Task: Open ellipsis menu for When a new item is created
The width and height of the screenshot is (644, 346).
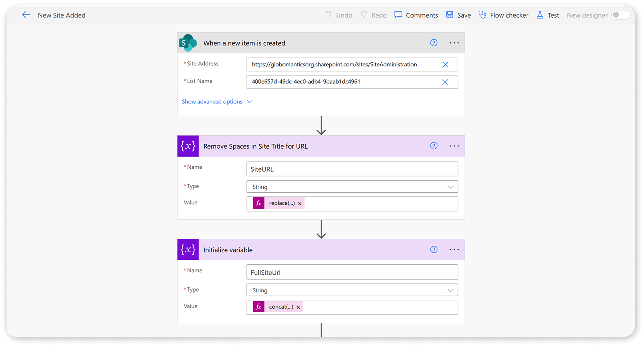Action: [454, 43]
